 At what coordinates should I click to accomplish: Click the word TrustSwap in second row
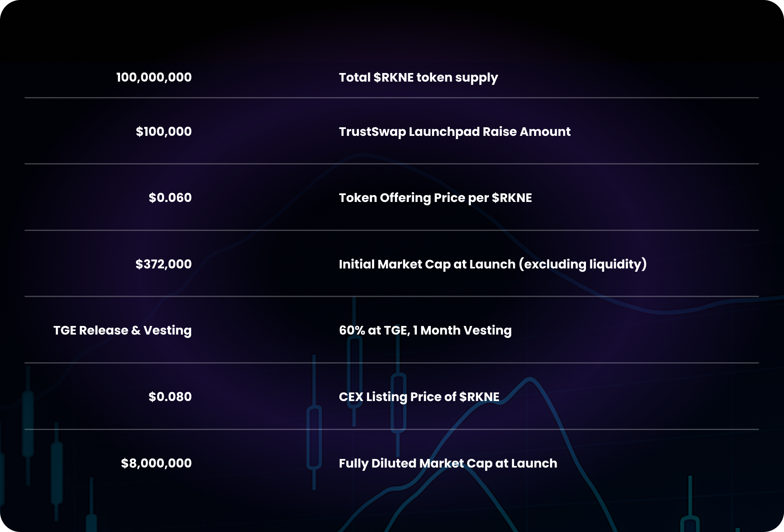point(372,132)
